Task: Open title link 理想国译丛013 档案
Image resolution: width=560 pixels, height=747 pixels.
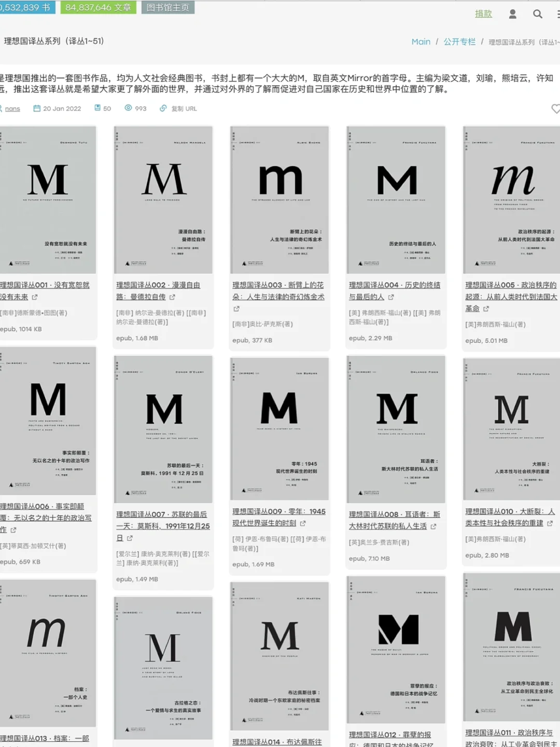Action: click(45, 740)
